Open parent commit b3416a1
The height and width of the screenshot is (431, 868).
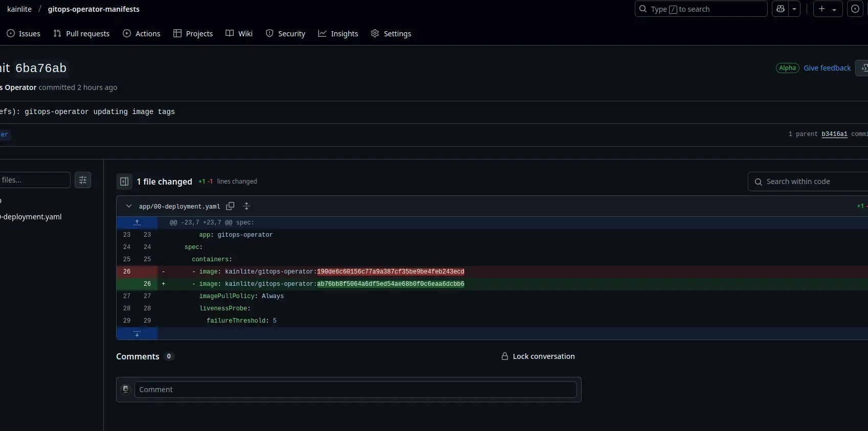pos(834,134)
